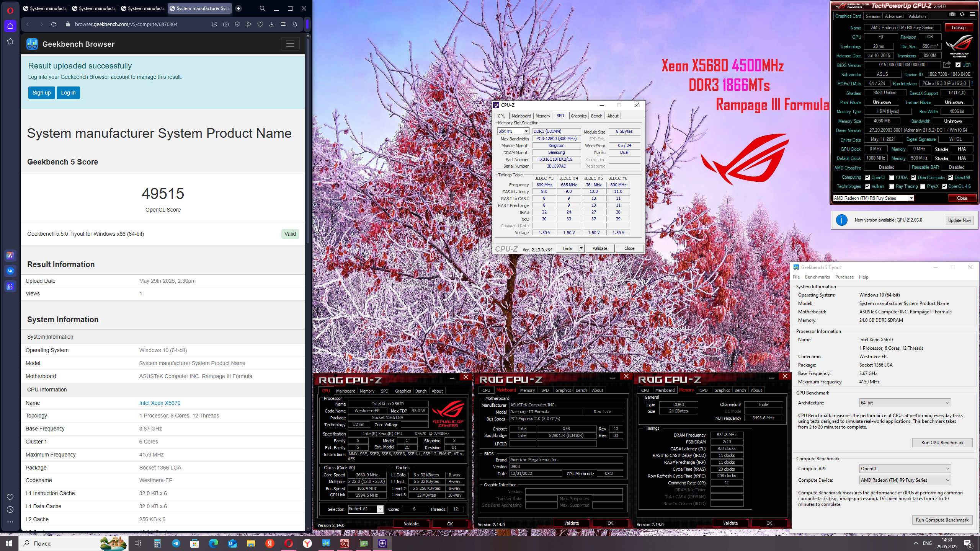
Task: Expand the Geekbench Browser hamburger menu
Action: click(x=290, y=44)
